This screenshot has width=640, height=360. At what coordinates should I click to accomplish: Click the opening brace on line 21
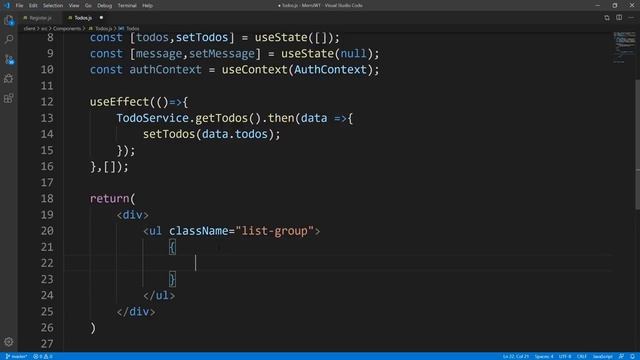coord(172,247)
